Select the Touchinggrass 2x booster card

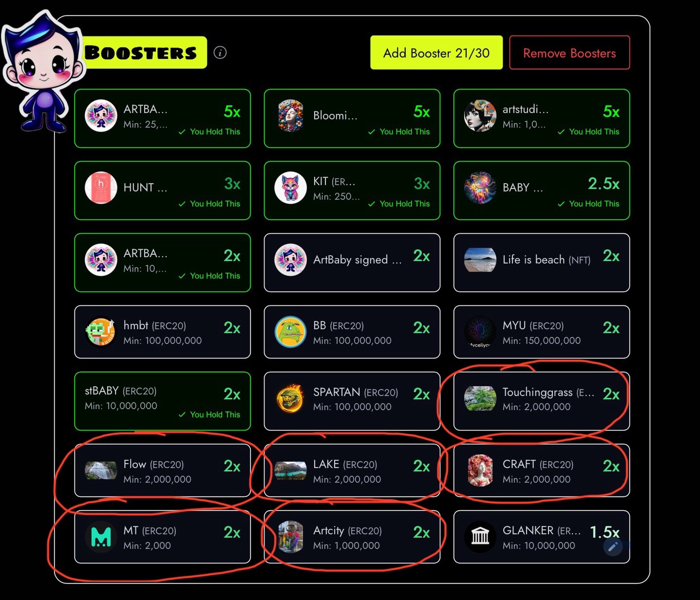[x=541, y=401]
